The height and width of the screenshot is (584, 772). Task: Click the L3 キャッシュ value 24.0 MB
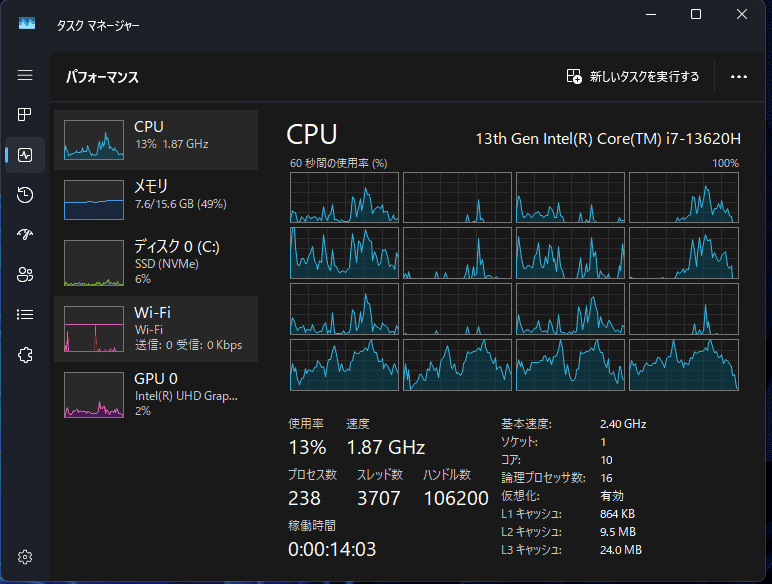[x=621, y=550]
